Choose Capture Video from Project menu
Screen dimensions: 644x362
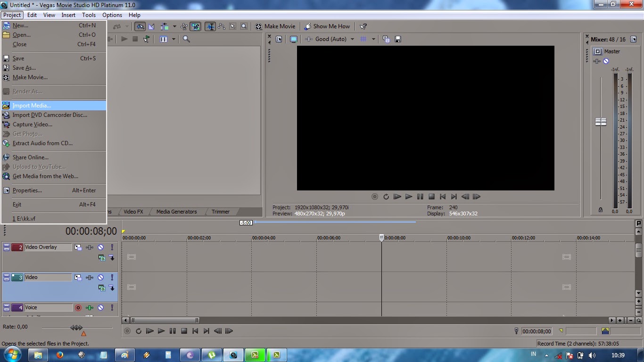(x=53, y=124)
